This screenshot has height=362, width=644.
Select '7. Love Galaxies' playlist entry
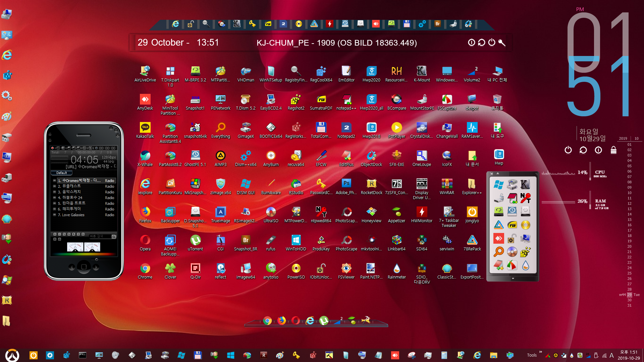click(84, 215)
